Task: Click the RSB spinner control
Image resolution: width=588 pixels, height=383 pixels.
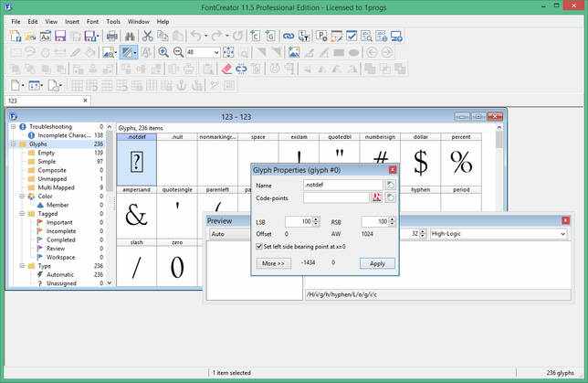Action: coord(392,221)
